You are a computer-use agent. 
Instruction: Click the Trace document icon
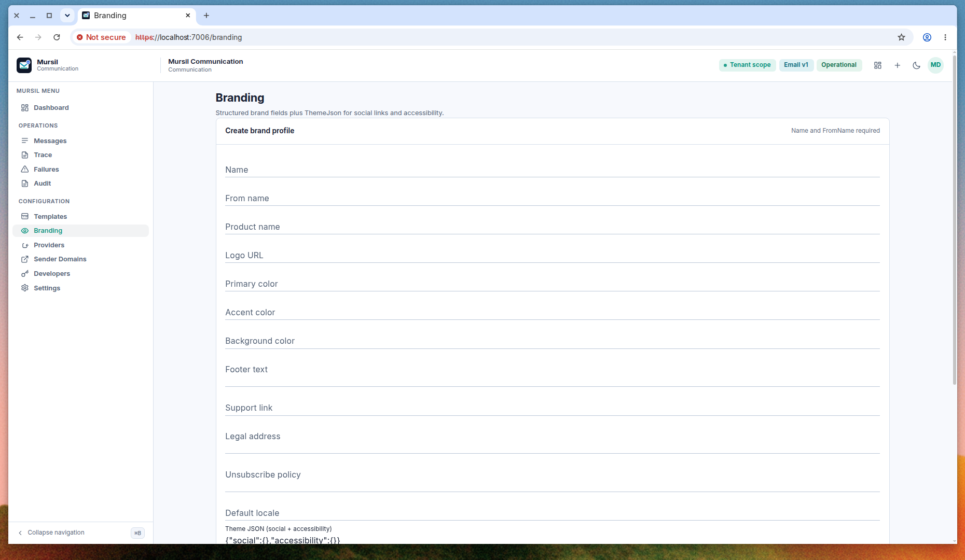pos(24,155)
